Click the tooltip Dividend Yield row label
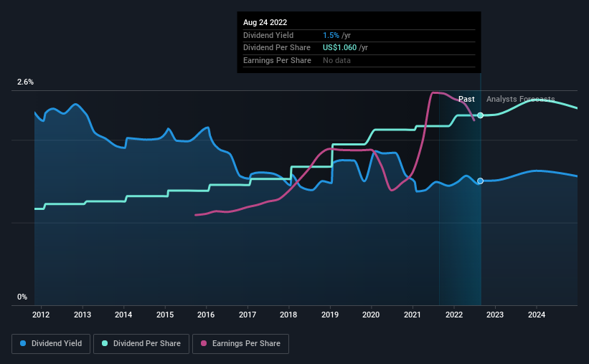 tap(268, 35)
